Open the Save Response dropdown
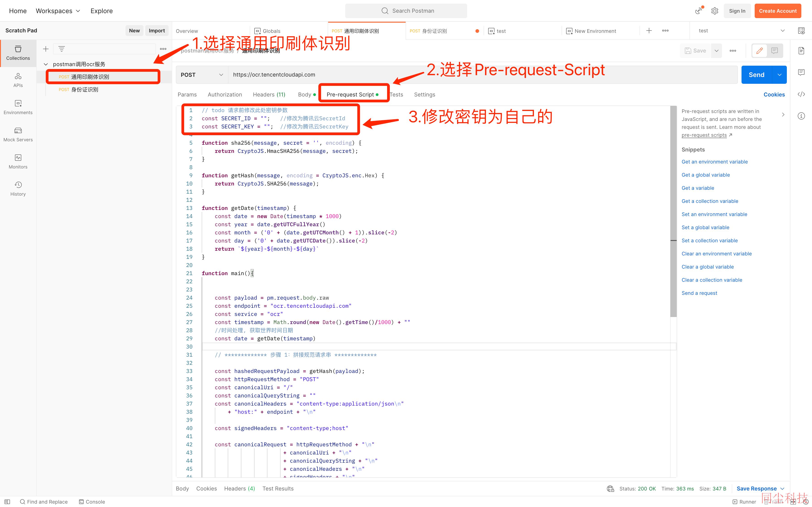The height and width of the screenshot is (507, 812). pos(760,489)
